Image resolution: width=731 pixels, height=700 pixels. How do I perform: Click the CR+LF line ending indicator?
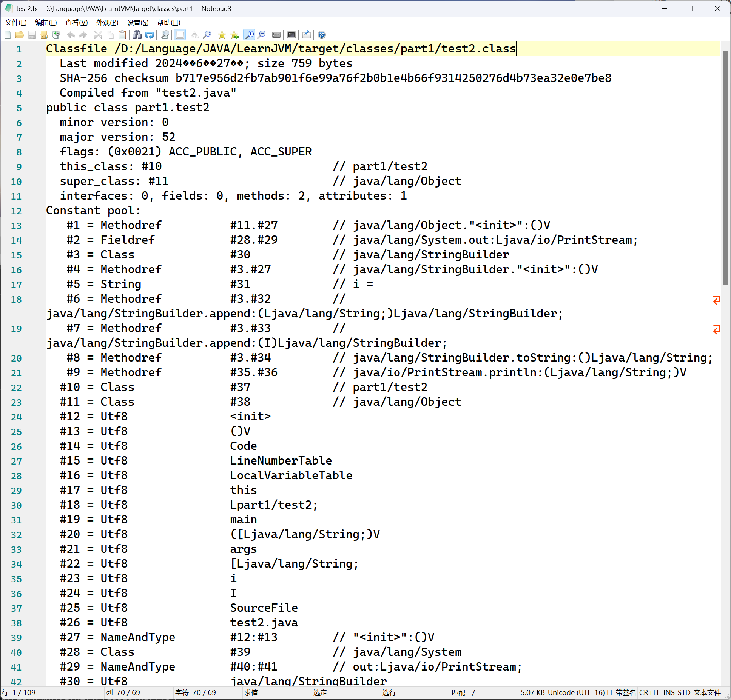click(649, 692)
